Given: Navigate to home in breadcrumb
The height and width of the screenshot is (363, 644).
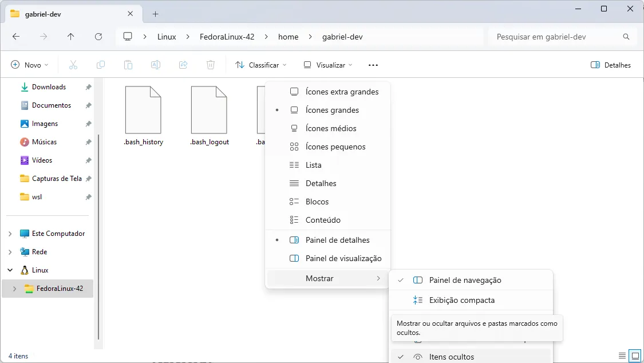Looking at the screenshot, I should point(289,37).
